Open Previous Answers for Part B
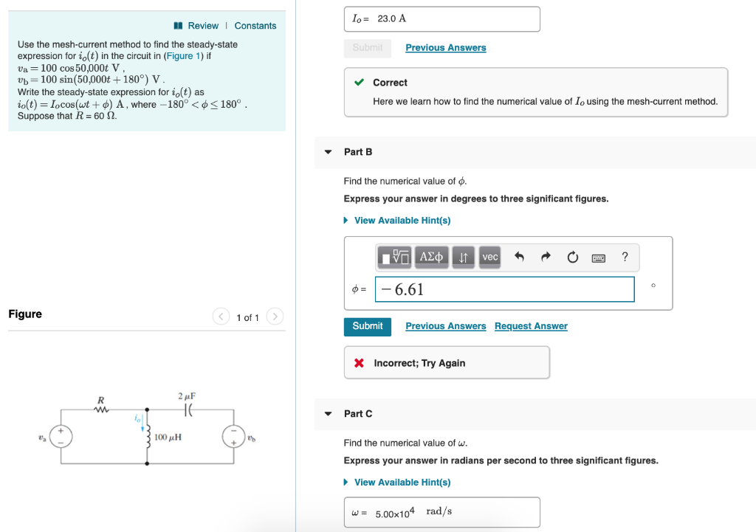Screen dimensions: 756x532 (445, 325)
